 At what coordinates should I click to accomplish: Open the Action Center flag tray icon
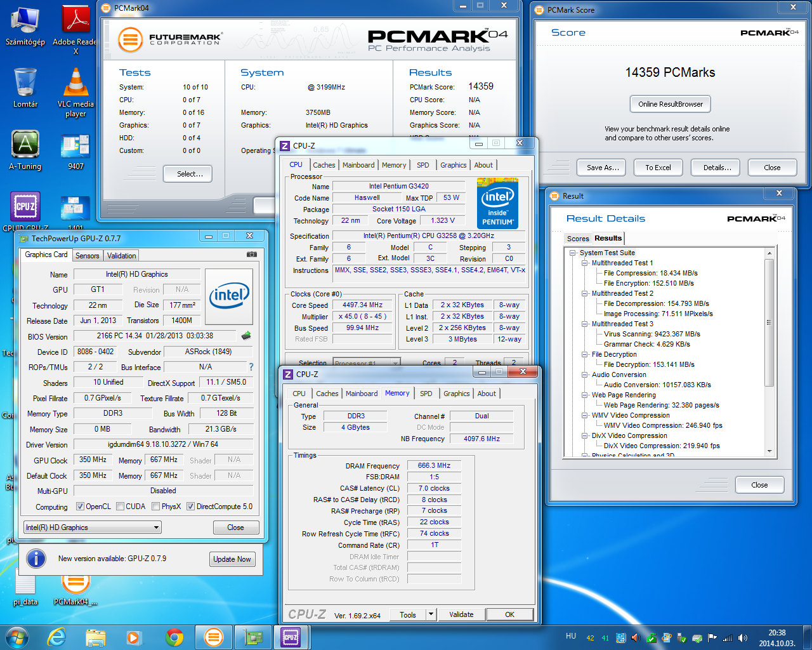pos(712,638)
